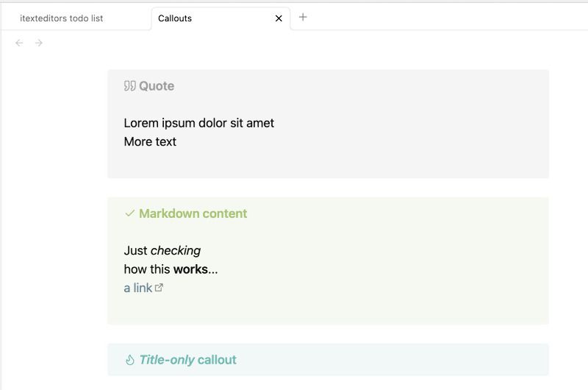Navigate forward with the right arrow
Screen dimensions: 588x390
point(39,43)
